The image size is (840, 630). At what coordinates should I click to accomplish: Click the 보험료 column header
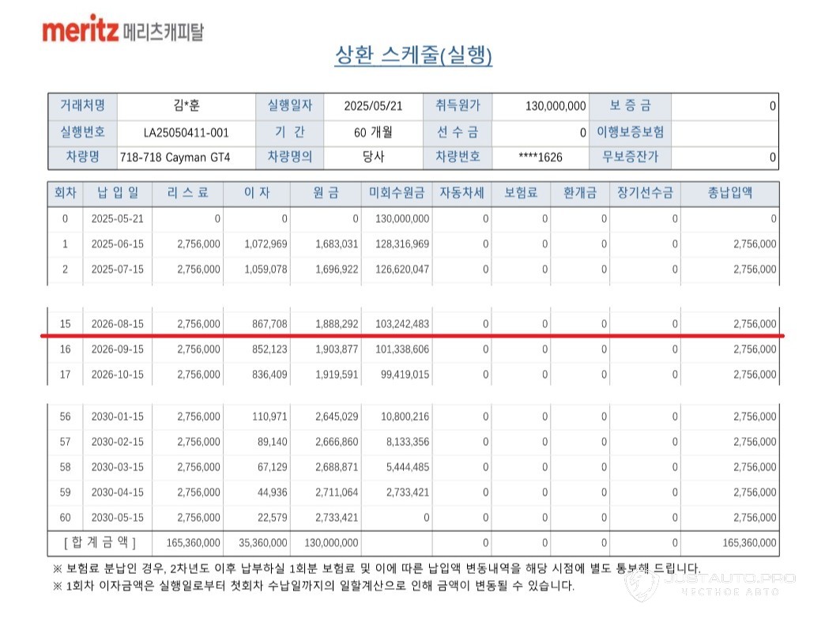point(521,193)
